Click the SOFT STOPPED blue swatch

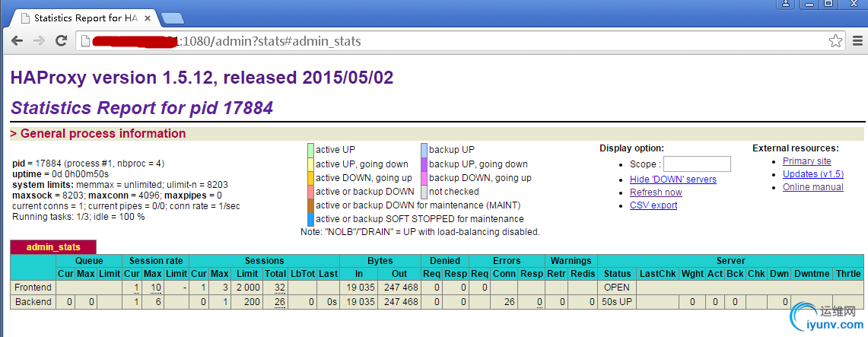[x=310, y=219]
